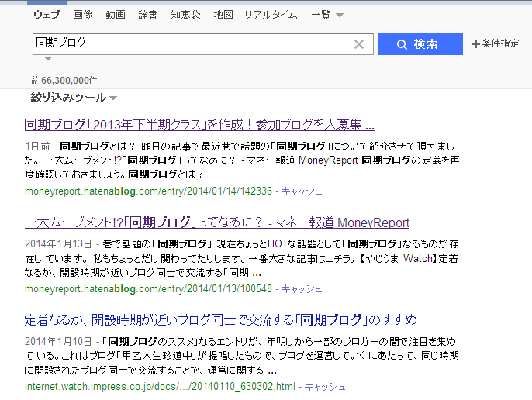Image resolution: width=532 pixels, height=400 pixels.
Task: Open the 条件指定 advanced search option
Action: pyautogui.click(x=496, y=43)
